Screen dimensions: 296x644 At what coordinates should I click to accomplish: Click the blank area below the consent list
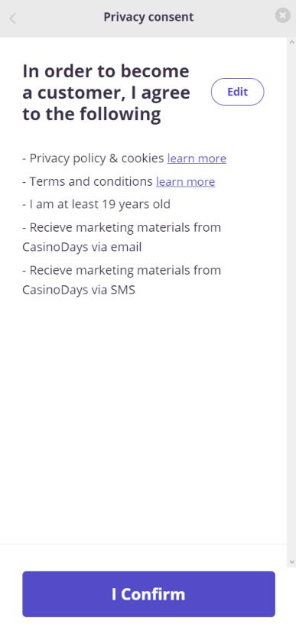click(144, 419)
